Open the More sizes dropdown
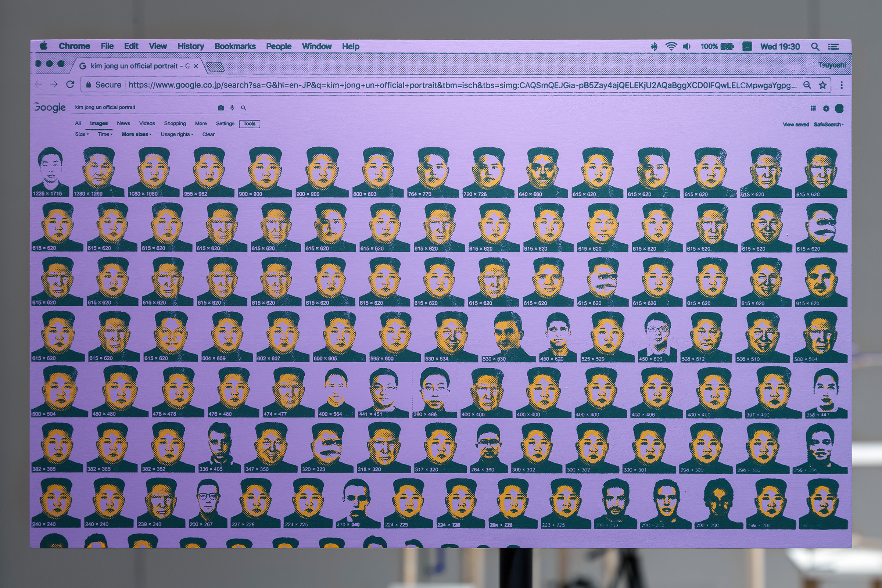This screenshot has width=882, height=588. click(136, 134)
